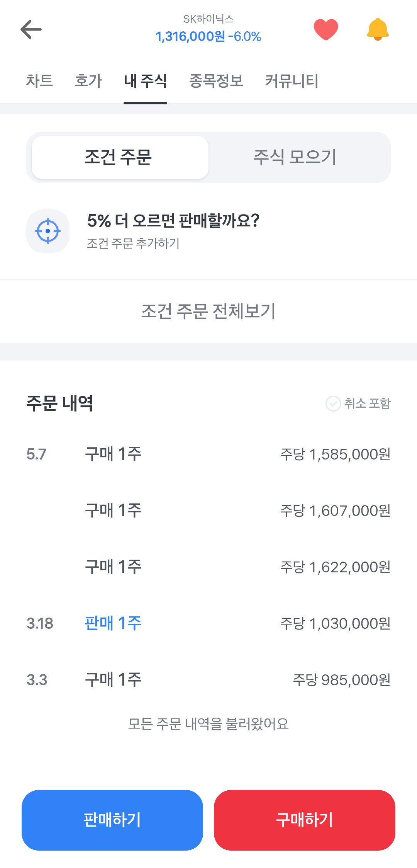Screen dimensions: 417x868
Task: Open the 호가 tab
Action: click(x=88, y=81)
